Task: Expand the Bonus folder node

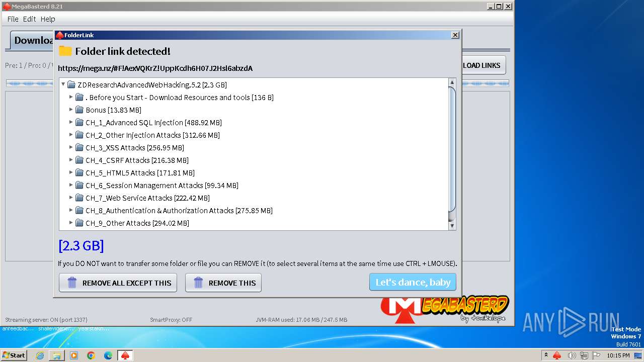Action: coord(71,110)
